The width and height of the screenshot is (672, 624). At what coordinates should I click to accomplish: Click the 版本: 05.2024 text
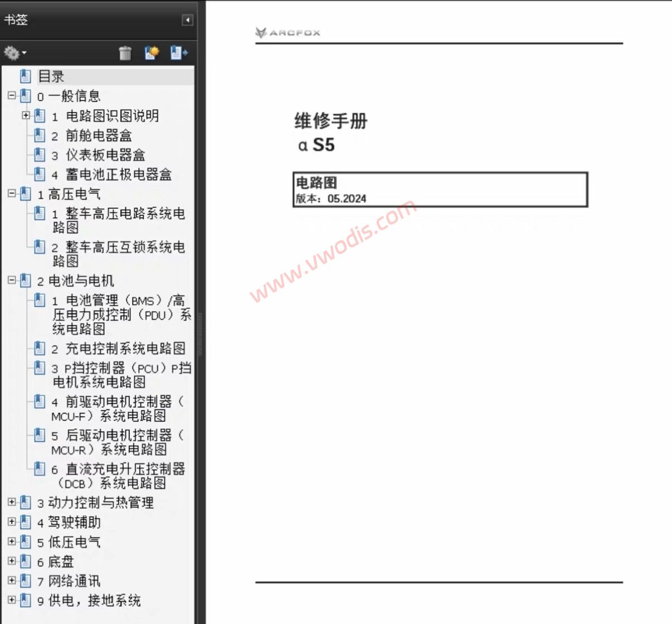tap(331, 198)
